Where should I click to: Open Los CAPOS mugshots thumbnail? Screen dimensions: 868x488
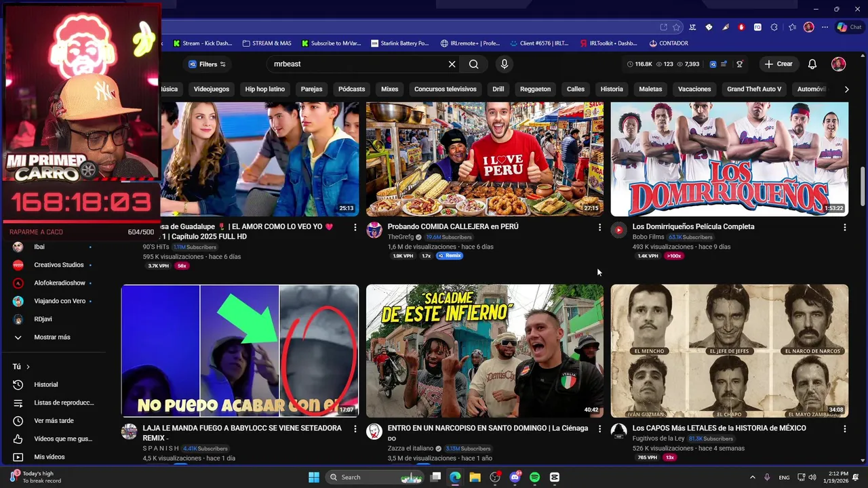729,350
